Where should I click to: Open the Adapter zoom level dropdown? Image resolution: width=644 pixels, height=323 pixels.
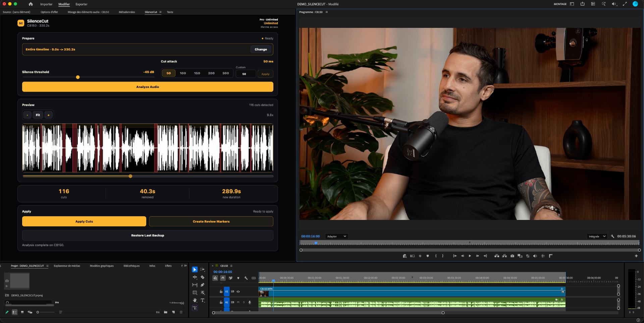[336, 236]
